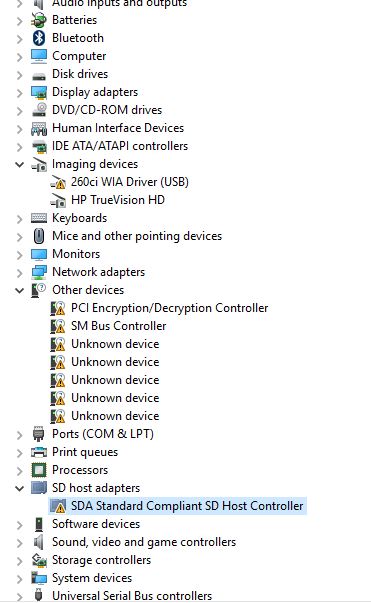371x603 pixels.
Task: Expand the Network adapters category
Action: coord(20,272)
